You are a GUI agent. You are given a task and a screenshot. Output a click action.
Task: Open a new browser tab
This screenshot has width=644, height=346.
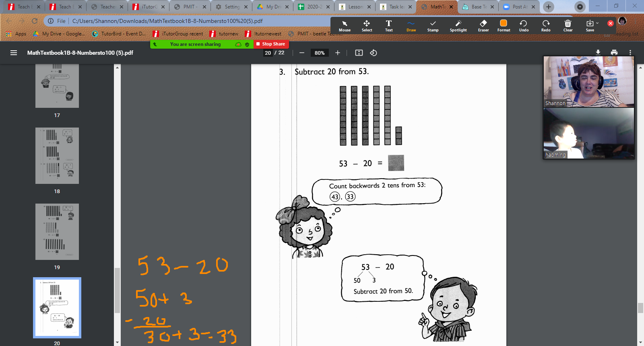[x=548, y=7]
